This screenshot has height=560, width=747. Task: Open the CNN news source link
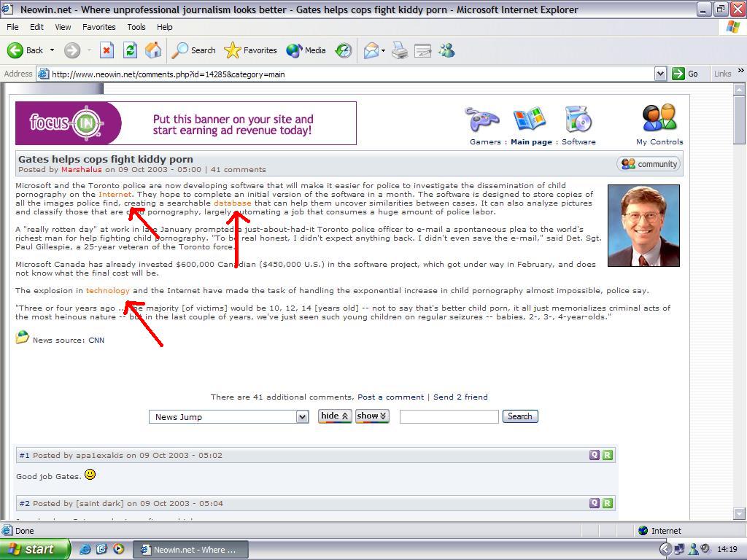pyautogui.click(x=96, y=340)
